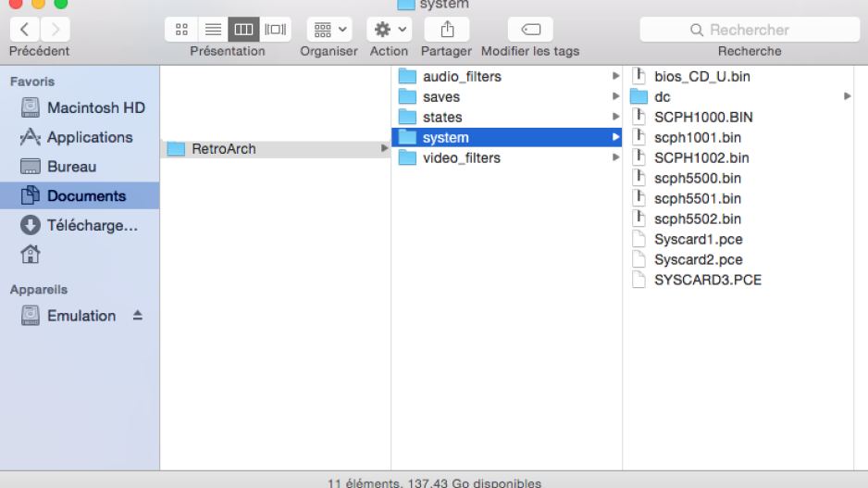
Task: Click the Emulation drive icon
Action: [x=31, y=315]
